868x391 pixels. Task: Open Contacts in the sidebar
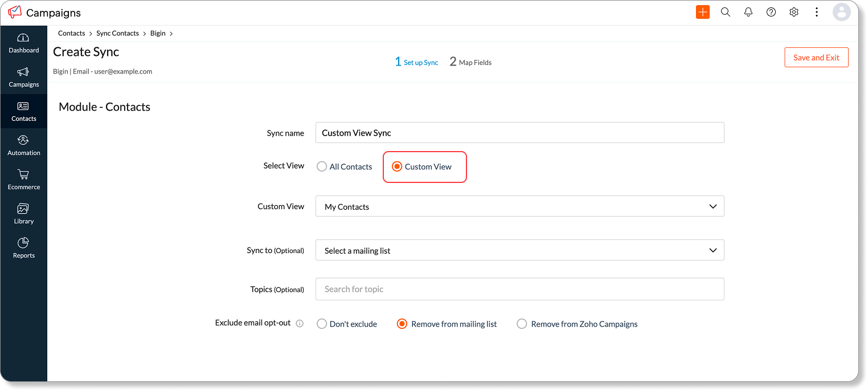[x=24, y=111]
